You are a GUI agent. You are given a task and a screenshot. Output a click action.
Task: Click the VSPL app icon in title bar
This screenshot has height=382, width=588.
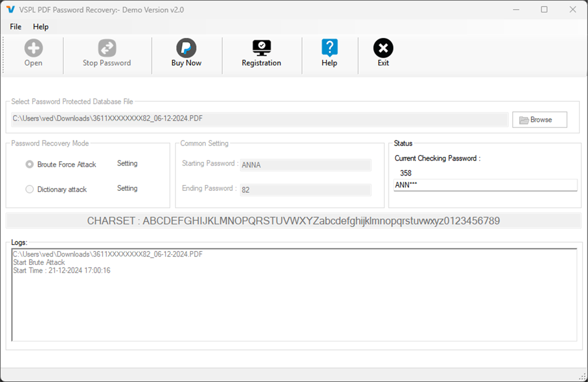point(9,9)
